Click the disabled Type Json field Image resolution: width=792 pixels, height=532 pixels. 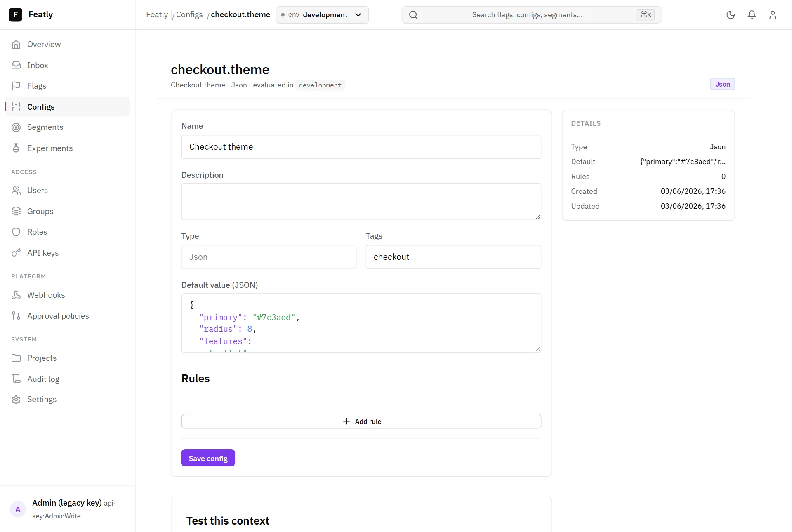269,257
